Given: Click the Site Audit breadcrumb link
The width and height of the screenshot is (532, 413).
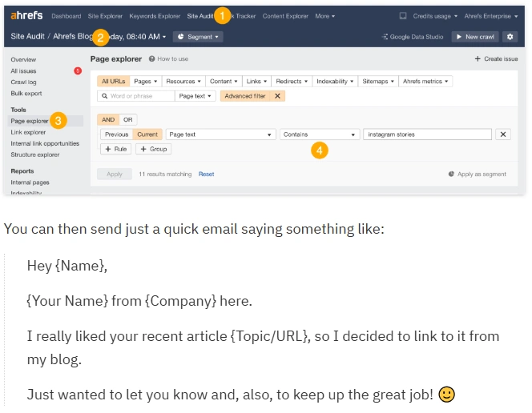Looking at the screenshot, I should coord(27,36).
